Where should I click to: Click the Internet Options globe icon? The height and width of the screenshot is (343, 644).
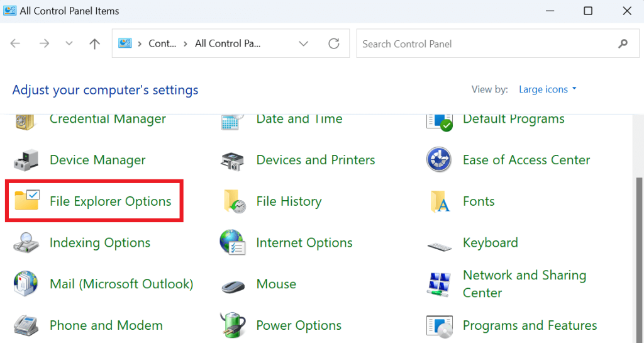(x=233, y=242)
